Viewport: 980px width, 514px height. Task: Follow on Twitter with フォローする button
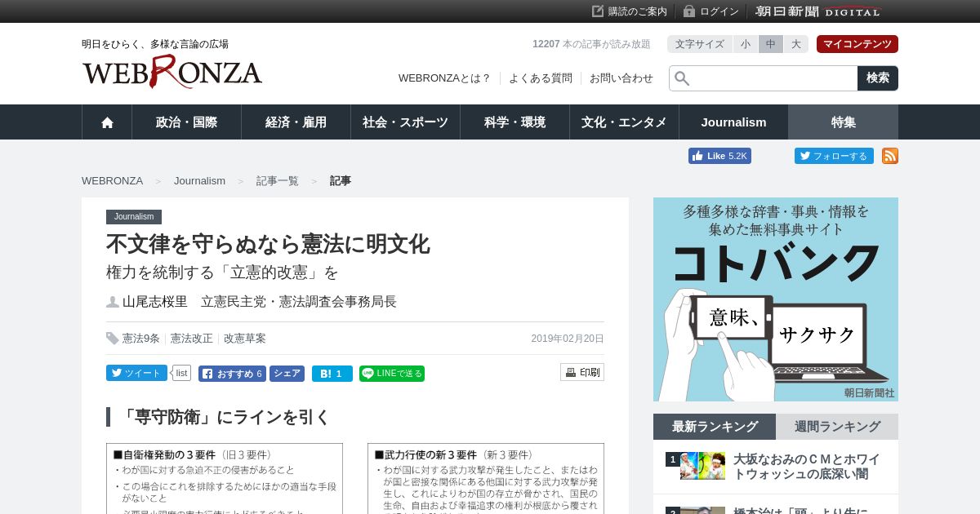pyautogui.click(x=834, y=156)
